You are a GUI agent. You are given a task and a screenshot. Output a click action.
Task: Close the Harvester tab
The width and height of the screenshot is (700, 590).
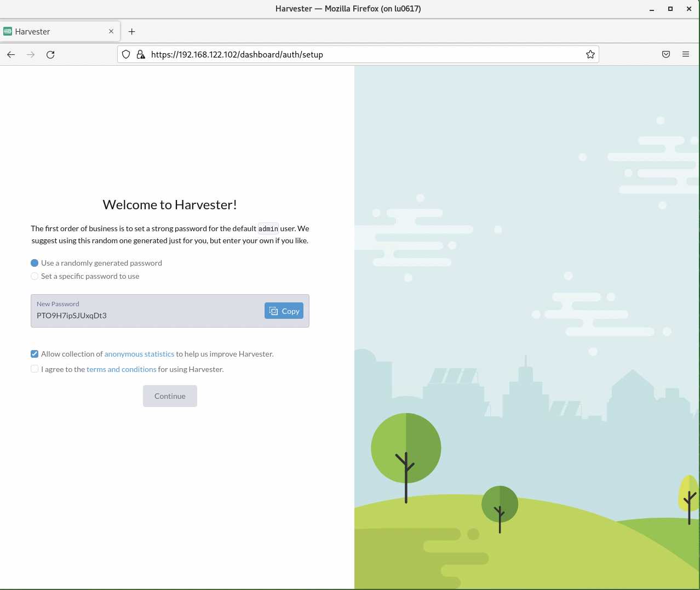111,31
